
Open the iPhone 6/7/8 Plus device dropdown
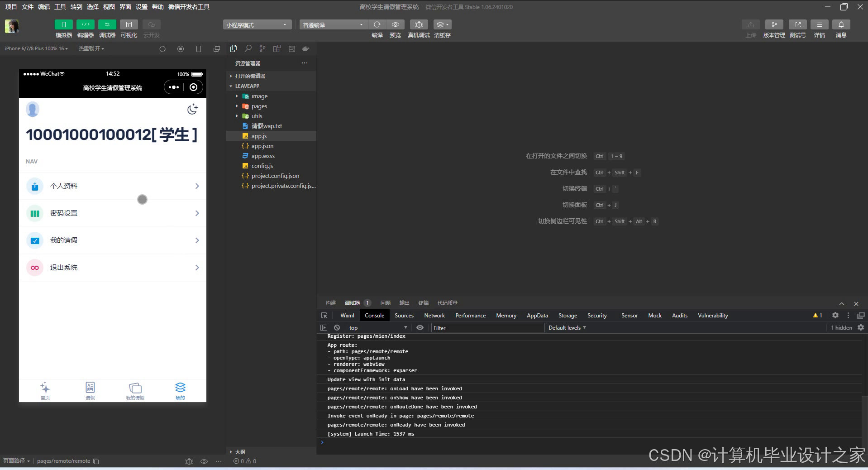[36, 48]
